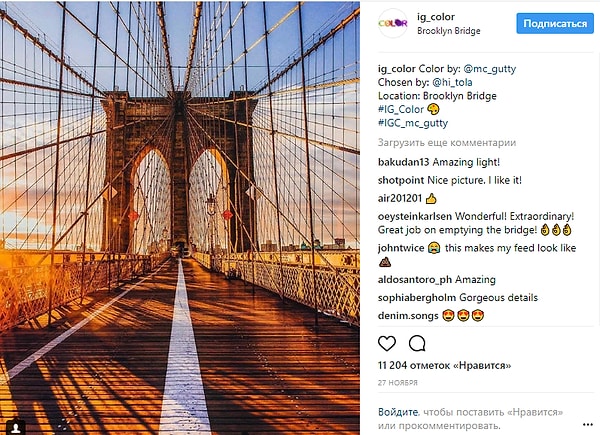Open commenter bakudan13's profile
The image size is (600, 435).
point(404,161)
